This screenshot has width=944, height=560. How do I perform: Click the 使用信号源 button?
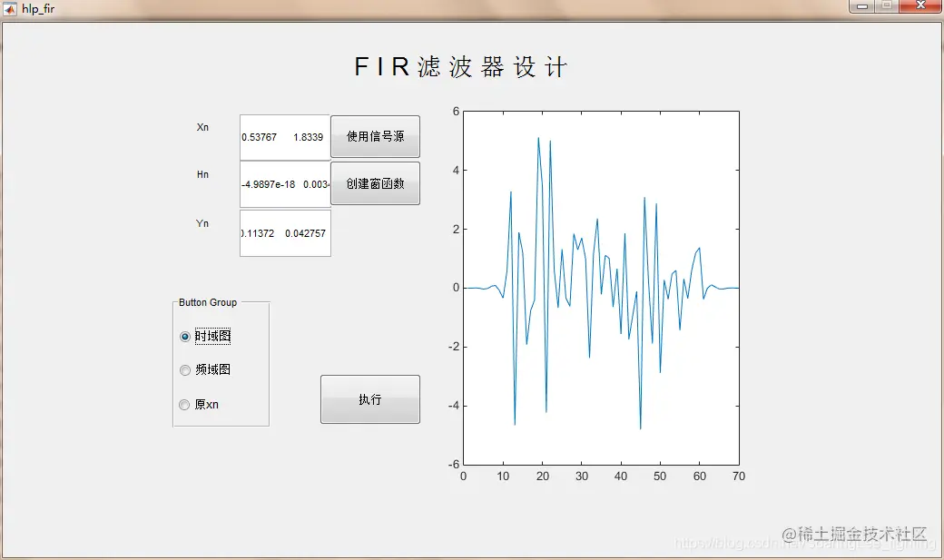coord(375,137)
